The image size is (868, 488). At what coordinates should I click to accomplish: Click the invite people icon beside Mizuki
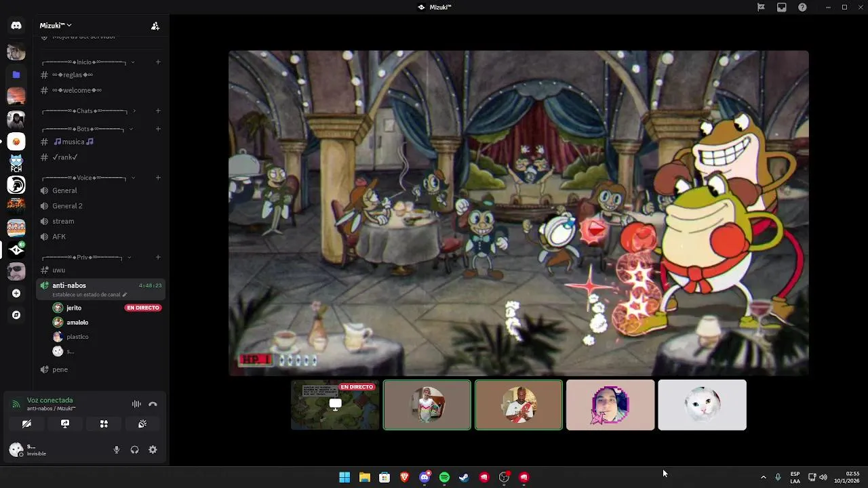[155, 26]
